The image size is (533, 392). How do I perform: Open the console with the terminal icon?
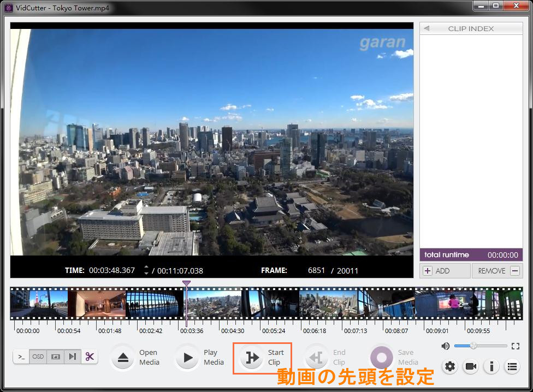tap(21, 357)
